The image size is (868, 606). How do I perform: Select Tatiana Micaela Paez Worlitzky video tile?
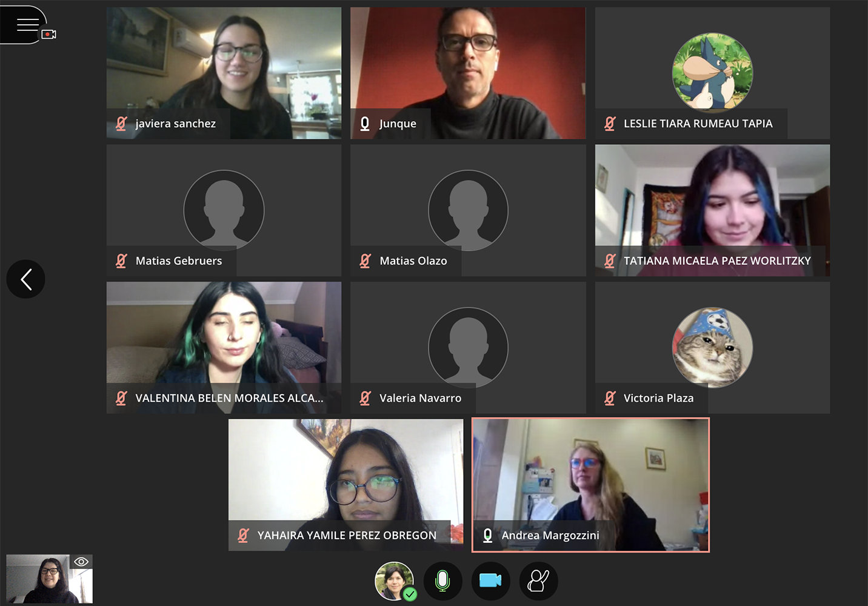712,210
